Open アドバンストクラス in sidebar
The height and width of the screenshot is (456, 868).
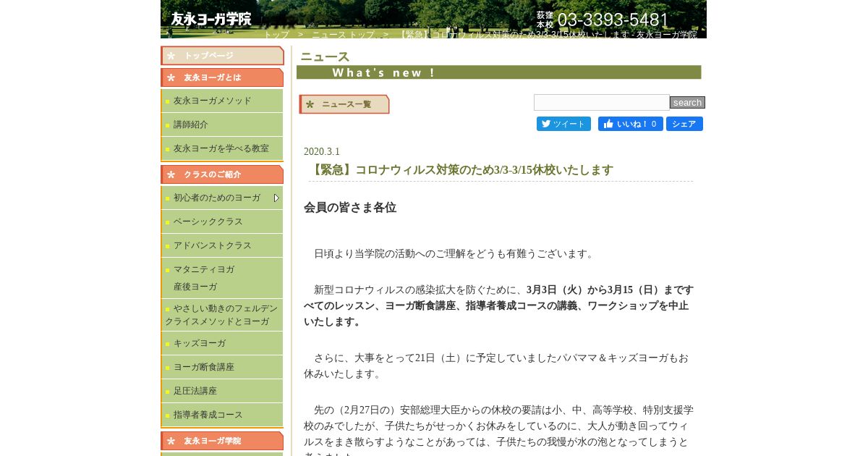[222, 245]
